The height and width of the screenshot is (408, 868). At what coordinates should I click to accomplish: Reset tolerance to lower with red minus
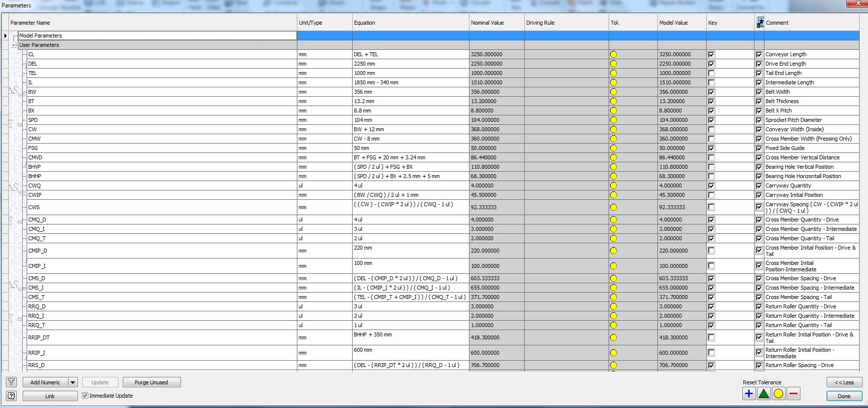[793, 394]
